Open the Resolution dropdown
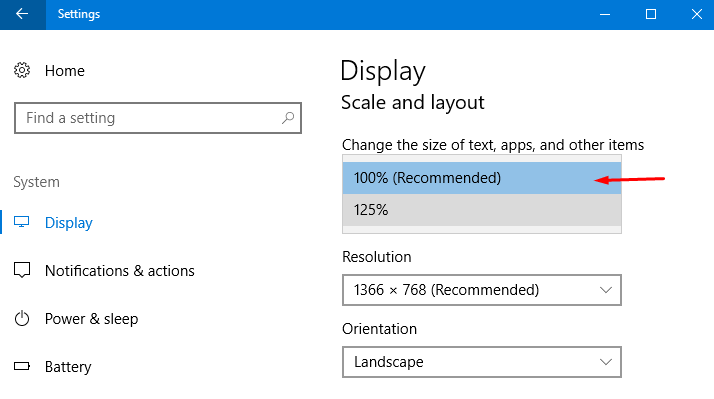714x399 pixels. click(482, 290)
